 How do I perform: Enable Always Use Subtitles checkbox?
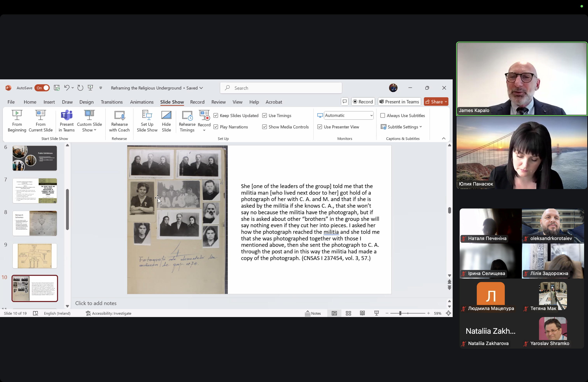(x=382, y=115)
